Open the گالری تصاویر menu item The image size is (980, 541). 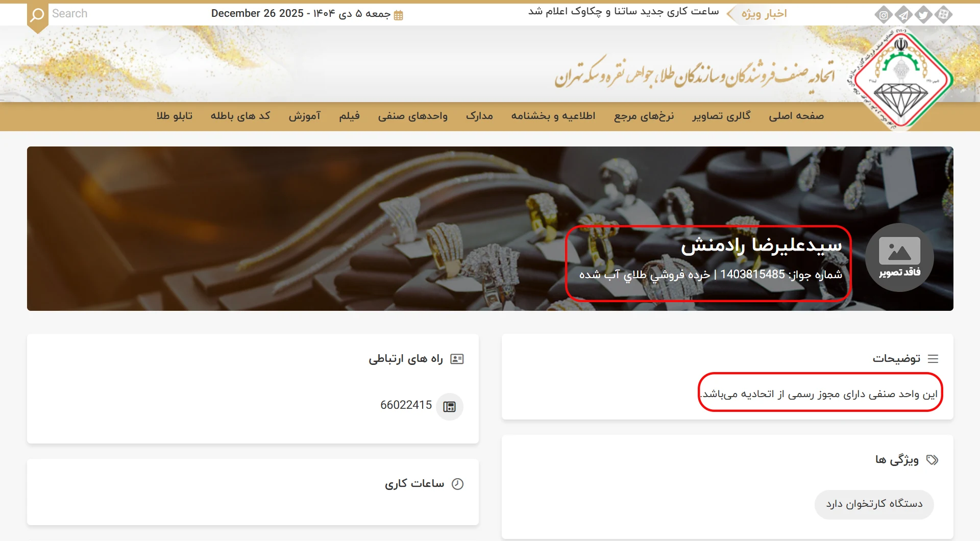coord(721,116)
